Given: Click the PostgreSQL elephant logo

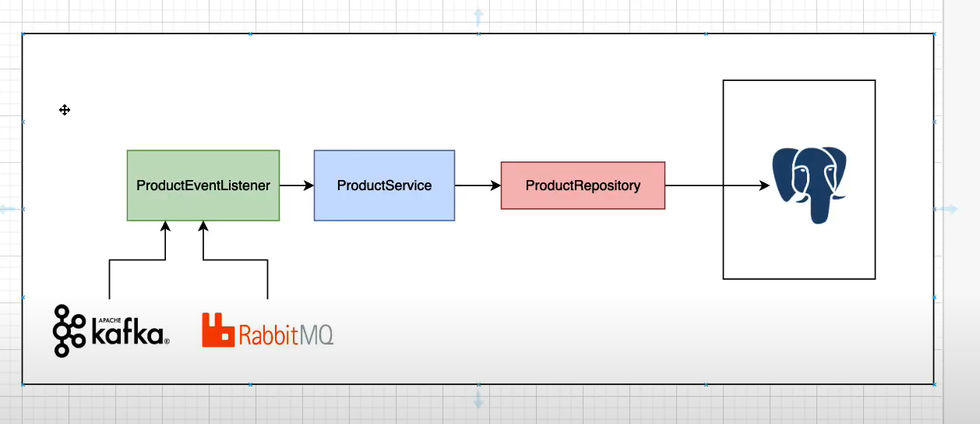Looking at the screenshot, I should (x=809, y=185).
